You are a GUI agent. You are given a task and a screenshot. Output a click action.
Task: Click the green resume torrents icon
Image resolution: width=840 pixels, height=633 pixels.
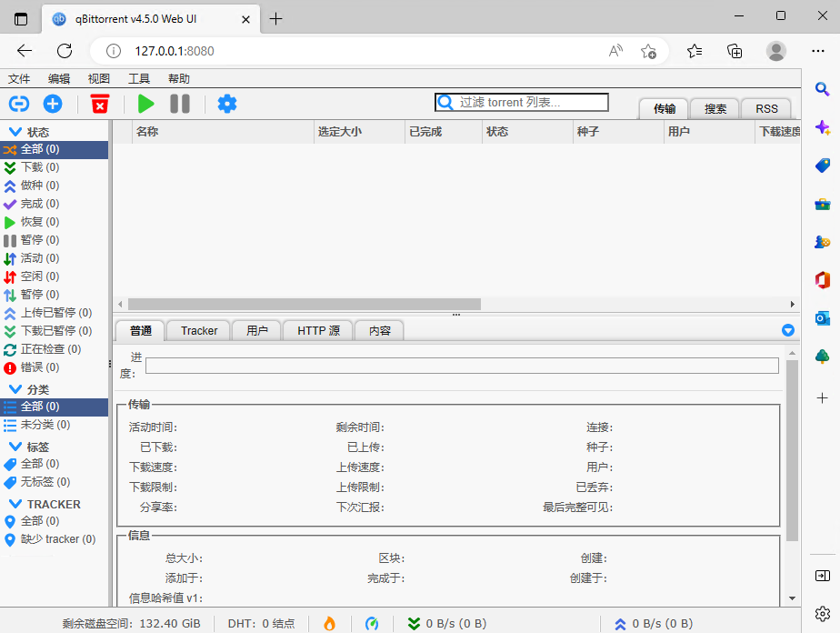(x=145, y=104)
